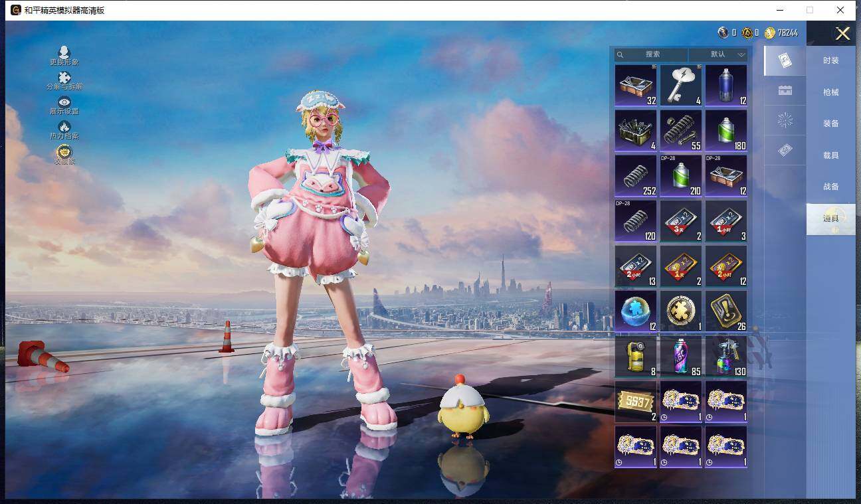This screenshot has width=861, height=504.
Task: Switch to the 时装 outfits tab
Action: (831, 60)
